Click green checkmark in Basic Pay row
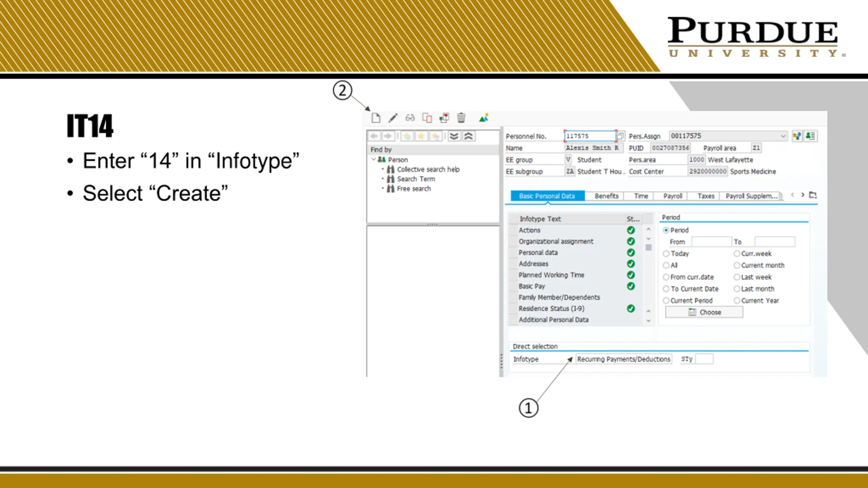 tap(631, 286)
